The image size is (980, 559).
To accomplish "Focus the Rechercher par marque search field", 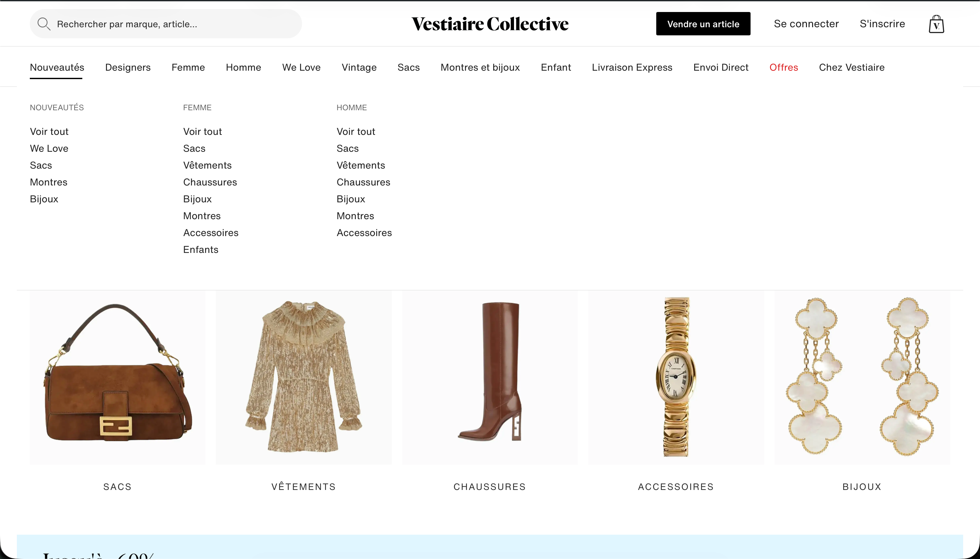I will [166, 24].
